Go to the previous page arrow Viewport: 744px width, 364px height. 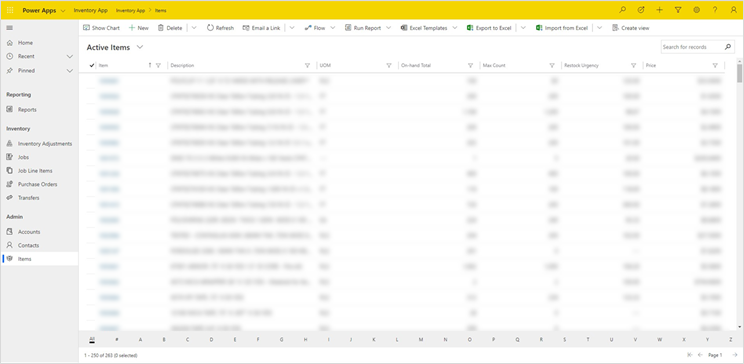(700, 355)
